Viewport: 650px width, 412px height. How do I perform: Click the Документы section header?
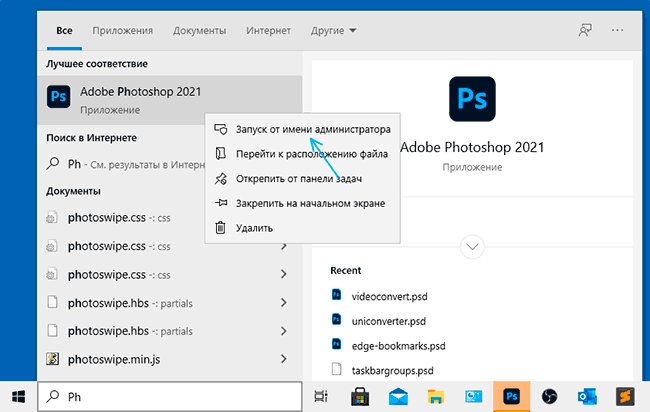73,191
